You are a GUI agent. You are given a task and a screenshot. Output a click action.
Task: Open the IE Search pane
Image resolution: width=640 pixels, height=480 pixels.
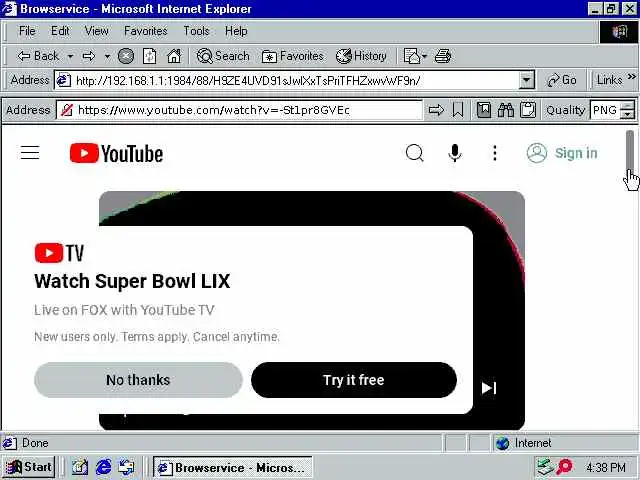click(223, 56)
